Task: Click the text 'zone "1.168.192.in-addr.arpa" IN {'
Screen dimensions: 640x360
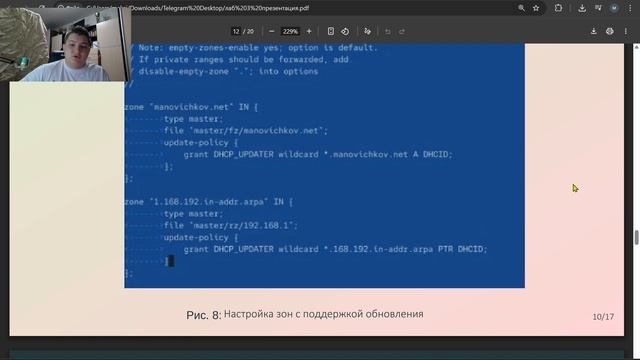Action: click(209, 202)
